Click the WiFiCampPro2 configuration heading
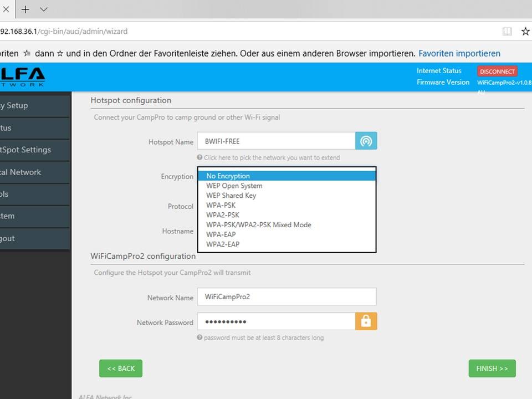Screen dimensions: 532x399 point(143,256)
